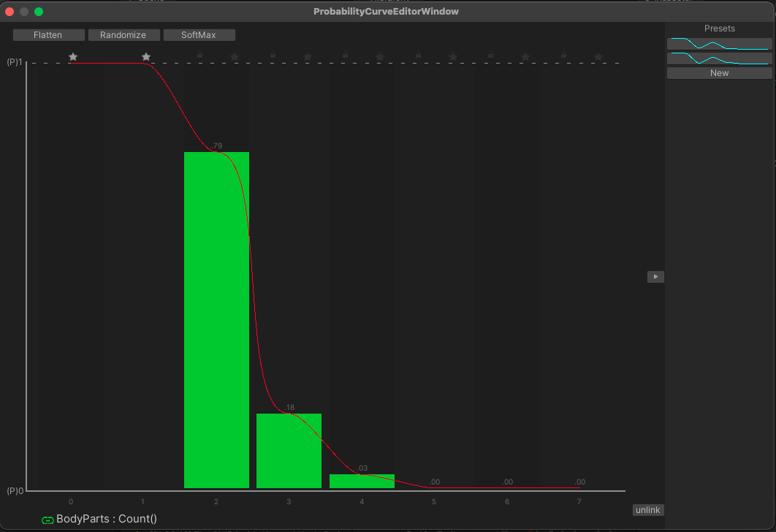This screenshot has width=776, height=532.
Task: Select the first preset curve thumbnail
Action: click(x=719, y=44)
